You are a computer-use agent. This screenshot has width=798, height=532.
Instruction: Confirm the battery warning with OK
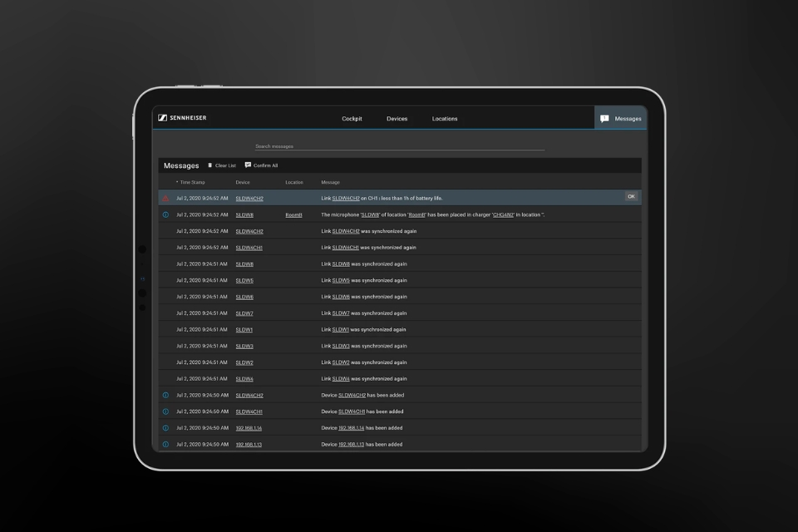point(631,196)
